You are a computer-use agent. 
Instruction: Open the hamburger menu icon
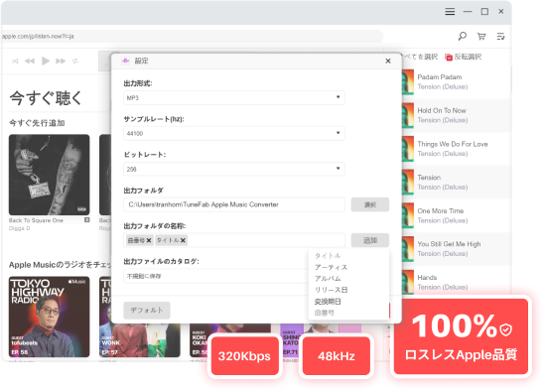(450, 12)
